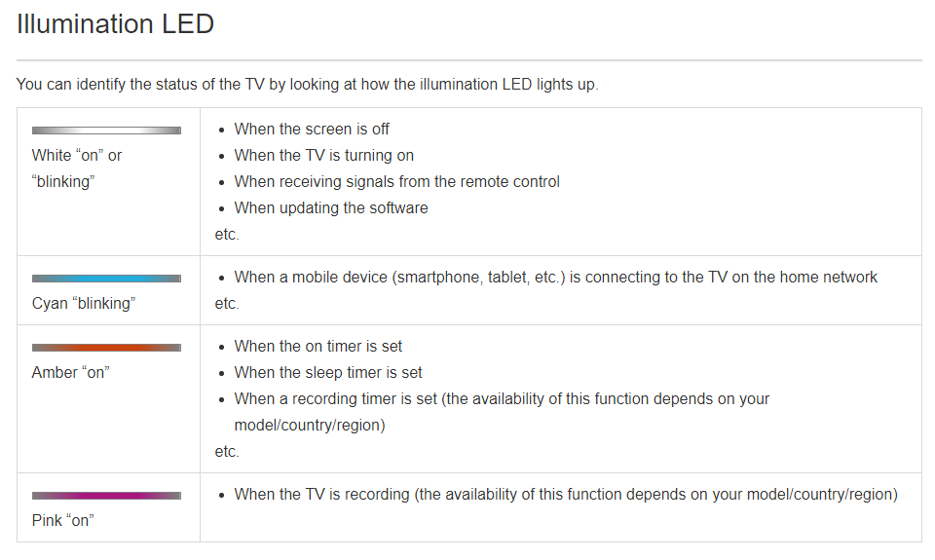Click the recording timer bullet text
This screenshot has height=560, width=935.
pos(502,412)
